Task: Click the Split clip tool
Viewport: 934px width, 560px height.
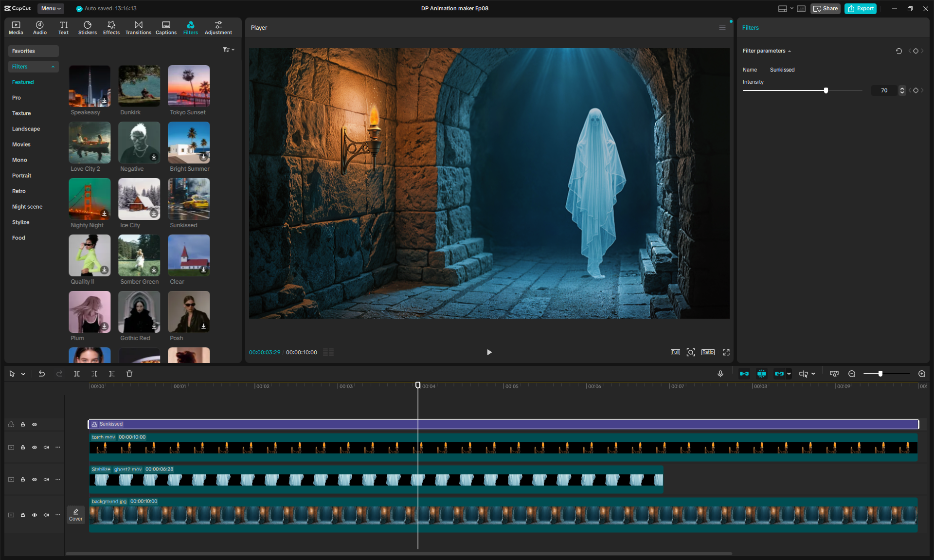Action: tap(77, 374)
